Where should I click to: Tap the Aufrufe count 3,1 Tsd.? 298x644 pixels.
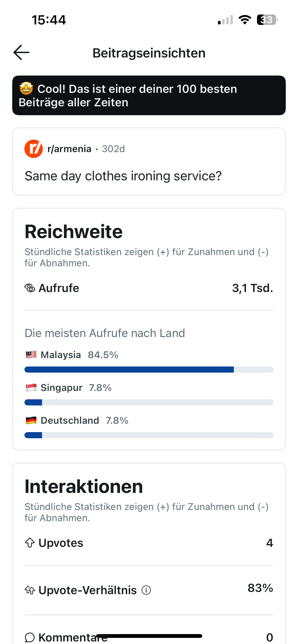(252, 288)
